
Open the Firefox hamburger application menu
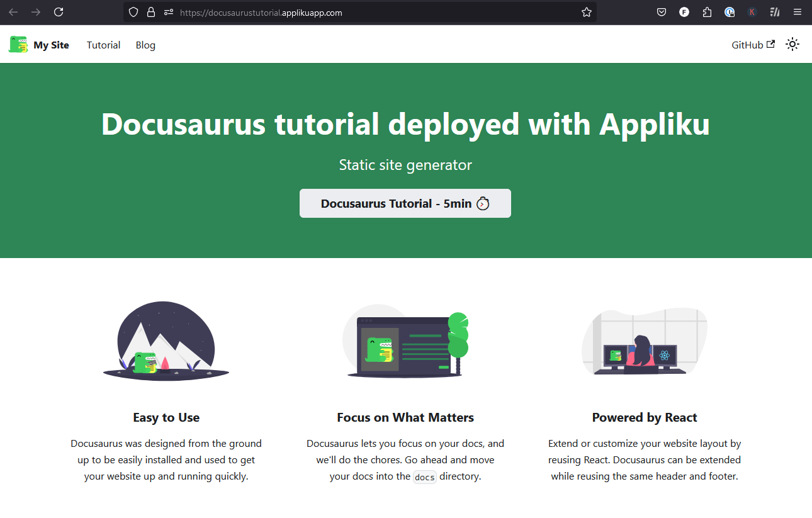798,12
